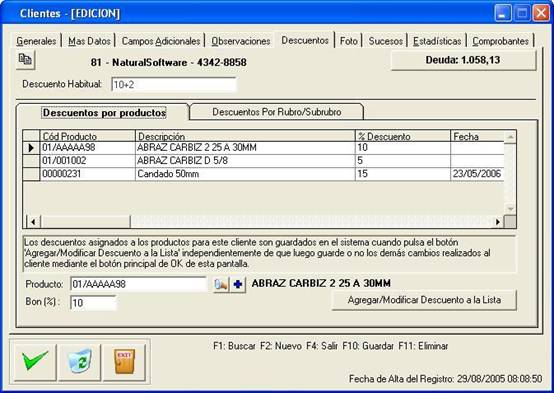This screenshot has height=393, width=554.
Task: Go to the Observaciones tab
Action: (x=241, y=41)
